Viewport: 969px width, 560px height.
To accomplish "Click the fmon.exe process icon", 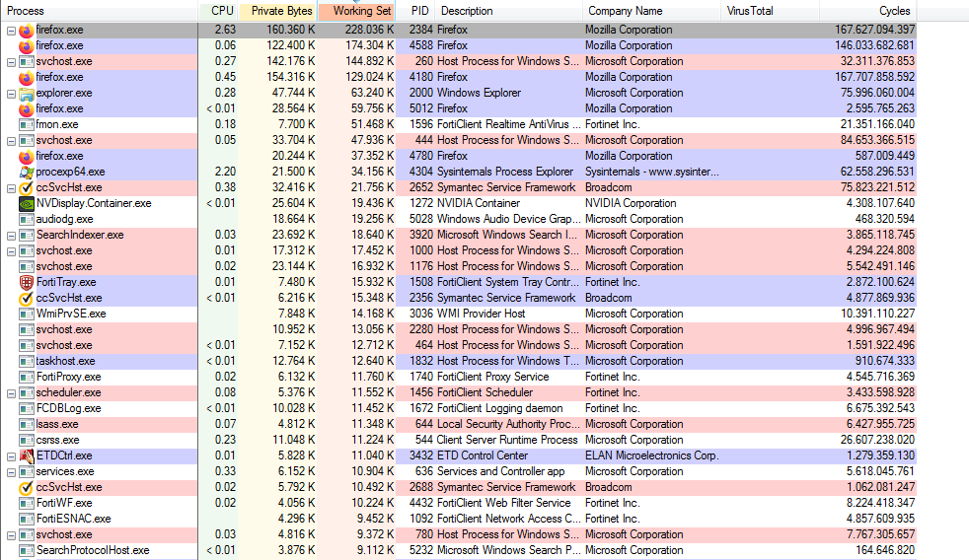I will click(26, 125).
